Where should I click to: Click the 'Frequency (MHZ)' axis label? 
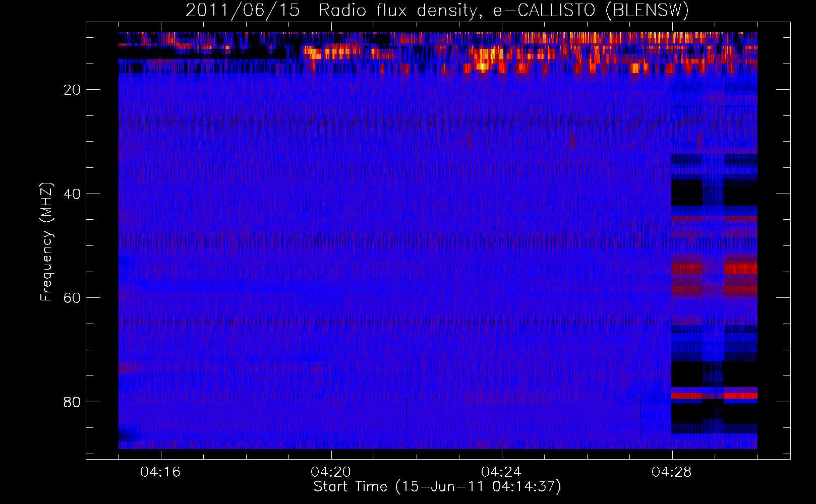46,242
